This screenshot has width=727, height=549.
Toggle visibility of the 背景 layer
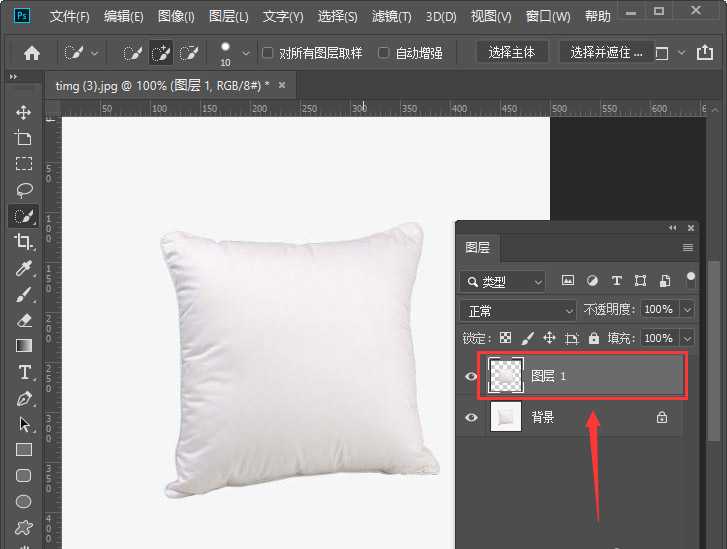click(471, 417)
